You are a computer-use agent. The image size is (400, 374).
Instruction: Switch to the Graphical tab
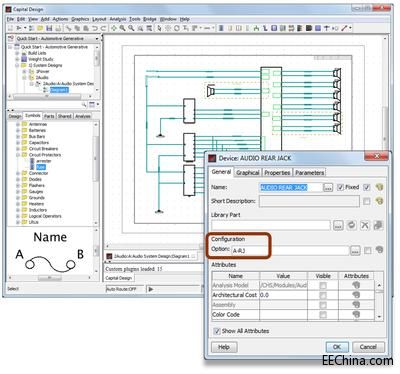(248, 173)
